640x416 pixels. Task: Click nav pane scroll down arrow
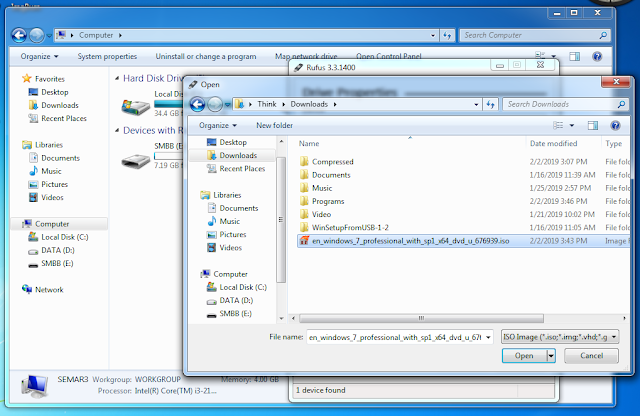tap(281, 318)
